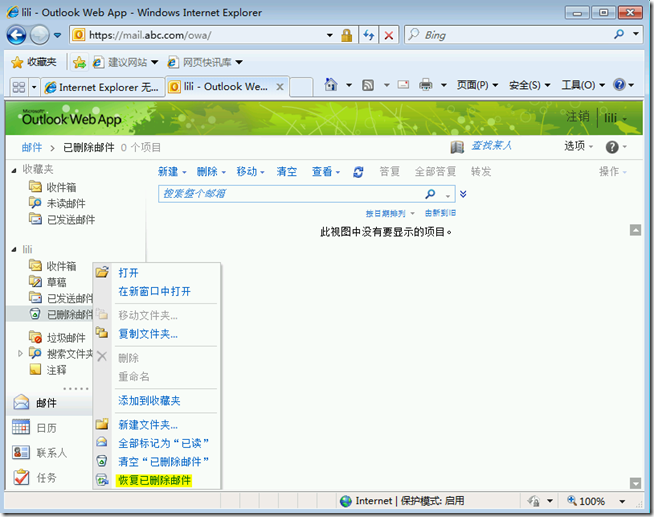Click the 清空 button in mail toolbar
Image resolution: width=654 pixels, height=517 pixels.
tap(287, 171)
